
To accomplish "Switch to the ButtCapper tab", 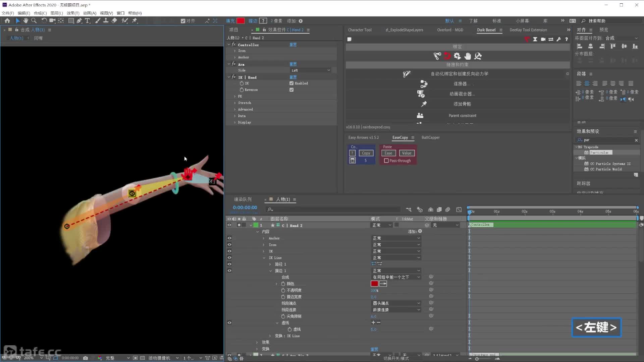I will 431,137.
